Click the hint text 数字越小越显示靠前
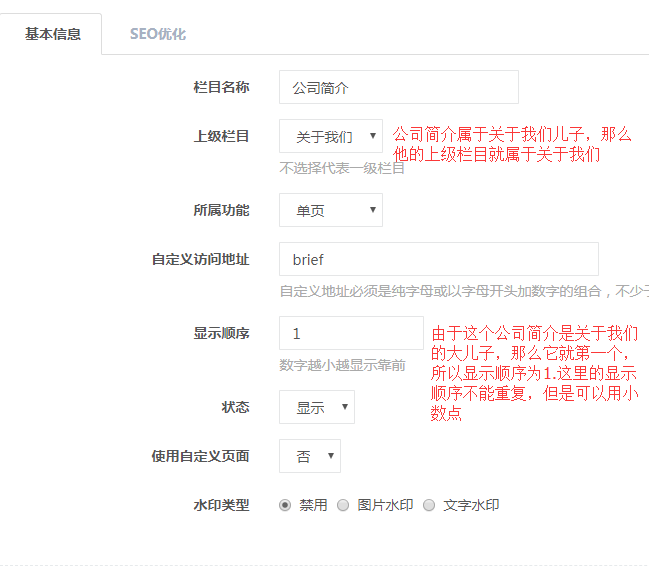This screenshot has height=568, width=649. point(342,365)
